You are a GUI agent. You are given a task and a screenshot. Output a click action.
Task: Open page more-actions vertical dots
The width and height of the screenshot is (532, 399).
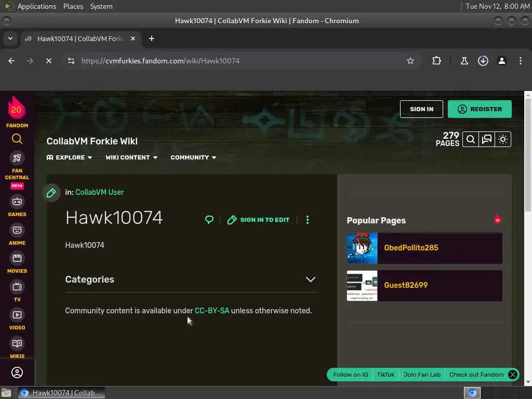[308, 220]
